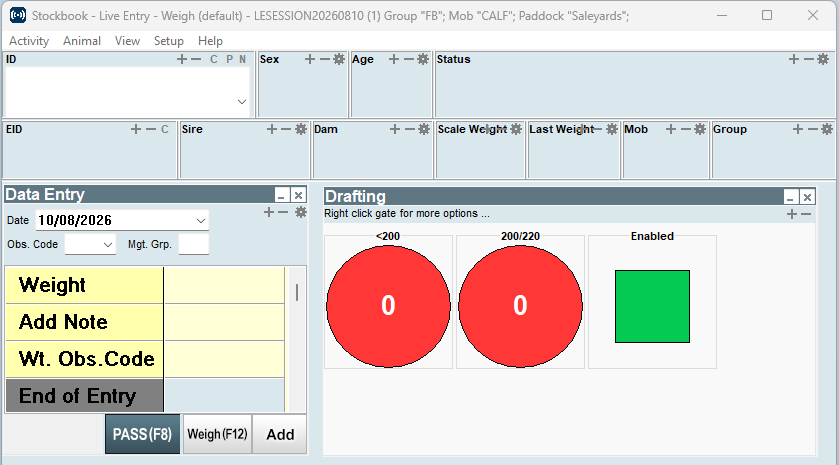Click the minus icon in the Data Entry panel
The height and width of the screenshot is (465, 839).
tap(283, 212)
